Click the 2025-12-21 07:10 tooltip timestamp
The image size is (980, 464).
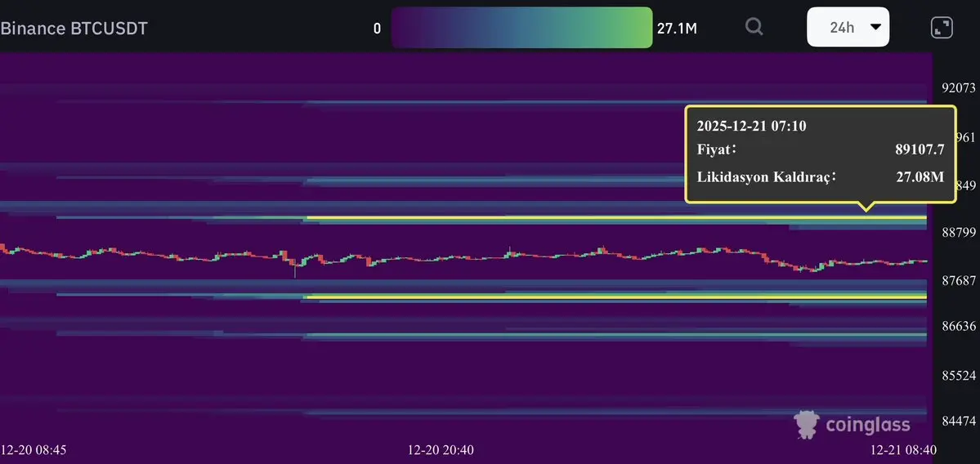751,126
